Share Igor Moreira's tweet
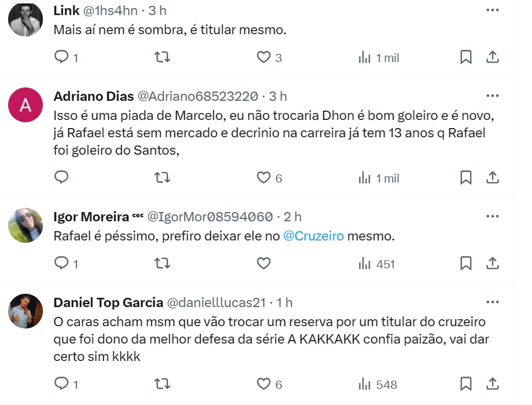Viewport: 532px width, 405px height. click(x=492, y=264)
